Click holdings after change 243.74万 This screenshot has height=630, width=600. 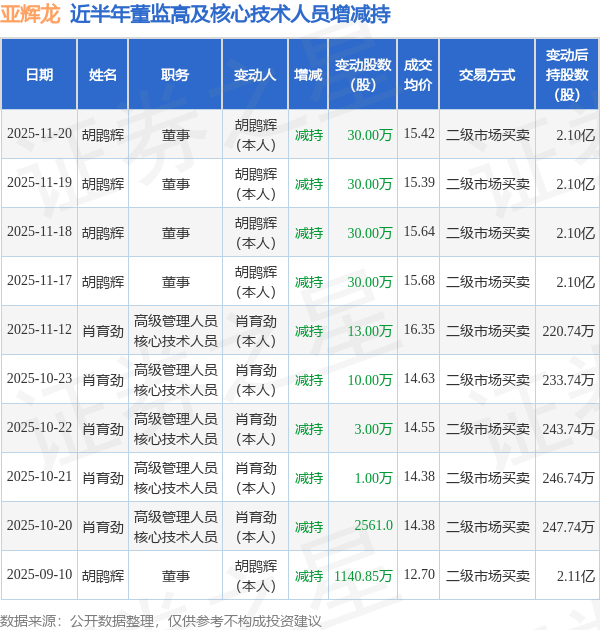coord(568,430)
